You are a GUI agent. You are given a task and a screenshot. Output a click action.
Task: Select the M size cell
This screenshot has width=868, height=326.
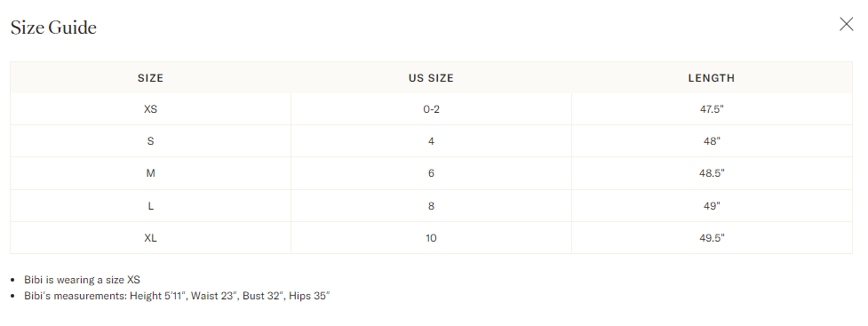(x=150, y=173)
